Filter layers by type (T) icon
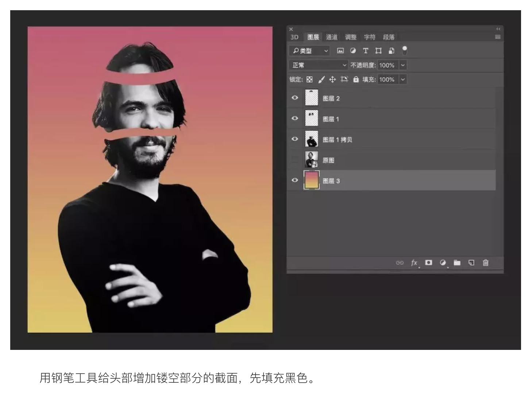 pos(366,51)
